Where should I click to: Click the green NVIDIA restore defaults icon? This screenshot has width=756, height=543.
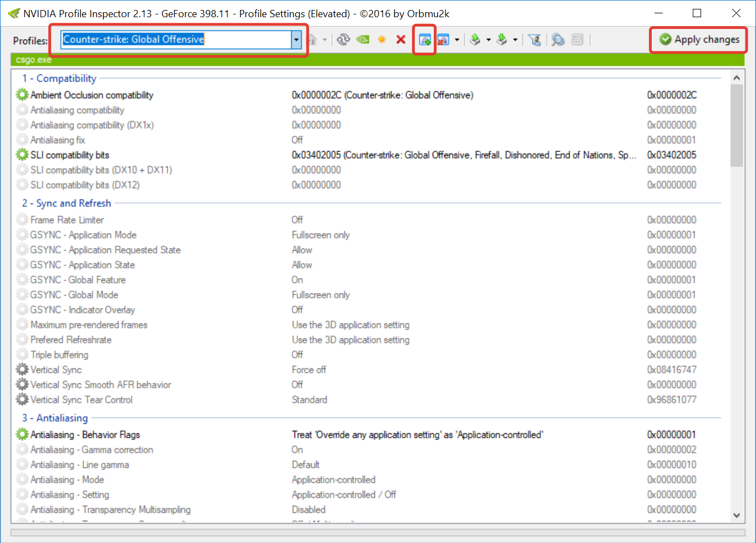(363, 39)
